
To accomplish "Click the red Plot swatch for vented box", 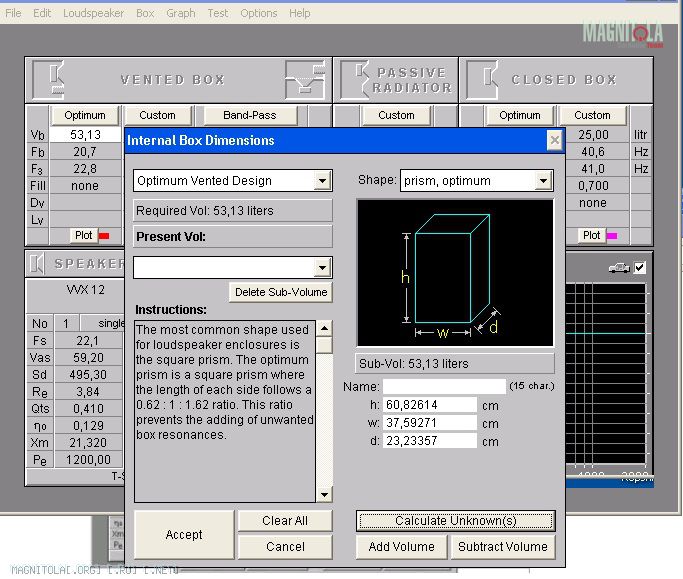I will 104,236.
